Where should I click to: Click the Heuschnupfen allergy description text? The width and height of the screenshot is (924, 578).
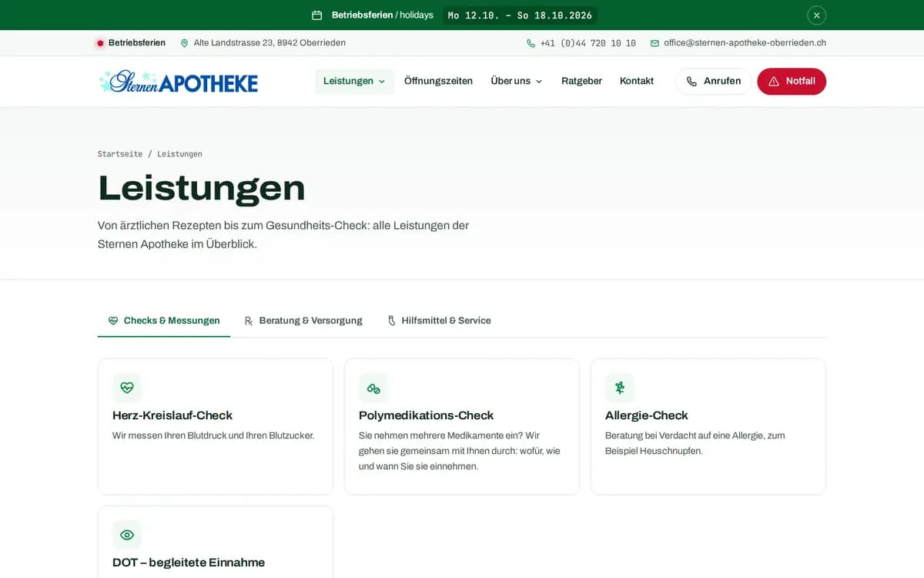click(x=695, y=443)
